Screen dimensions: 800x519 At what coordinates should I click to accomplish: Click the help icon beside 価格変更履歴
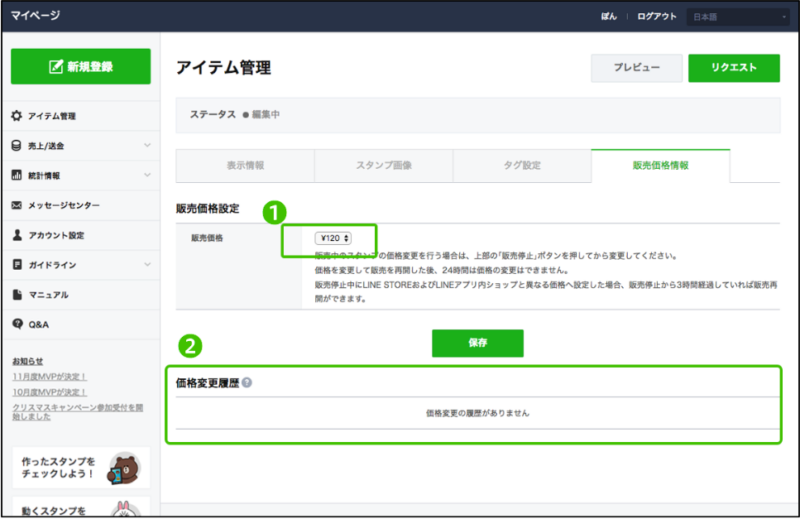click(247, 383)
